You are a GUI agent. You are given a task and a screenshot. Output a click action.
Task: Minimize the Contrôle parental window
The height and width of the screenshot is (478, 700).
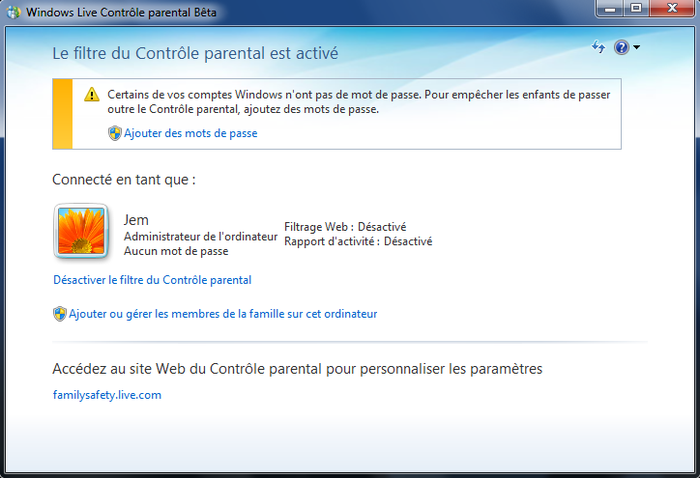tap(610, 8)
